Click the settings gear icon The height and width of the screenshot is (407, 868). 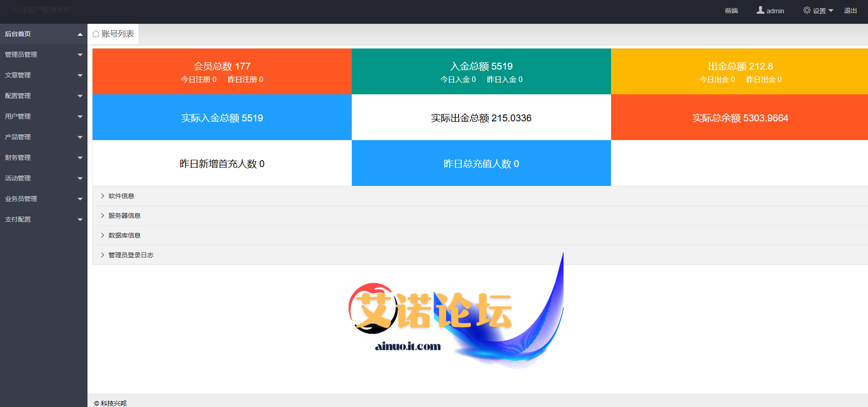[807, 10]
